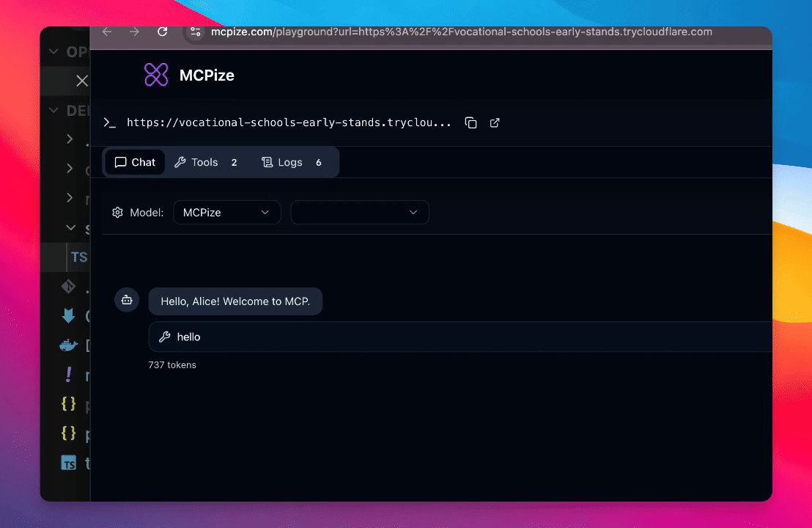
Task: Open the MCPize logo link
Action: [x=156, y=75]
